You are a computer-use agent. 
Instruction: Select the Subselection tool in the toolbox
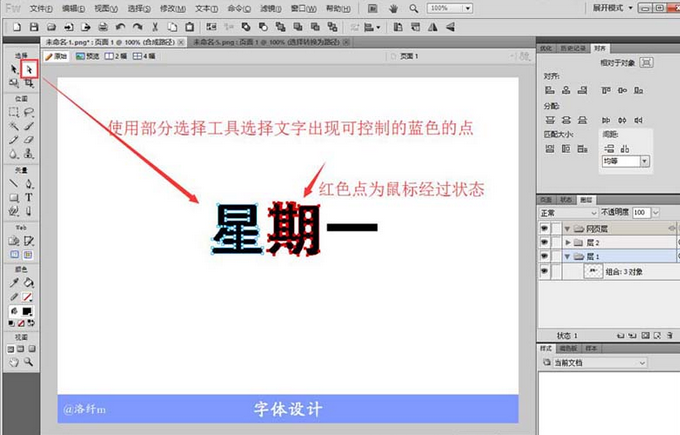(29, 69)
